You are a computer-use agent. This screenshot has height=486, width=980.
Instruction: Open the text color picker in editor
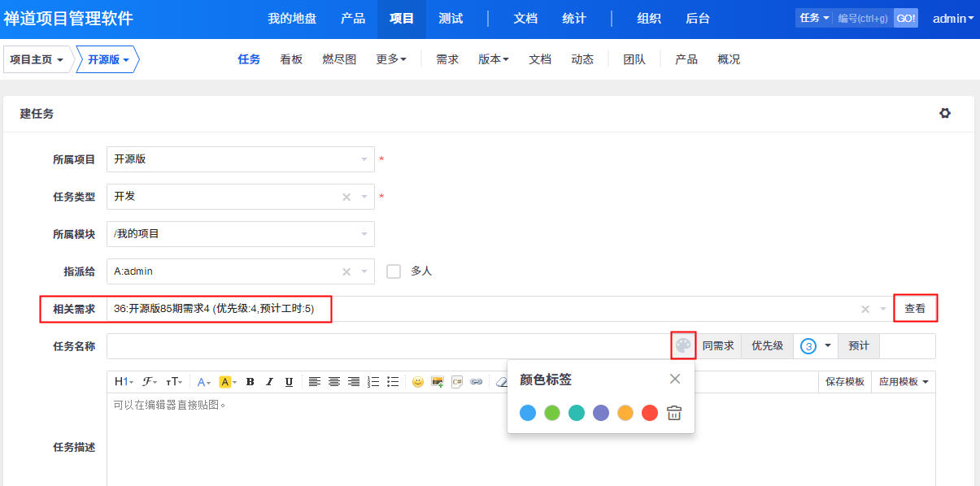pyautogui.click(x=204, y=381)
